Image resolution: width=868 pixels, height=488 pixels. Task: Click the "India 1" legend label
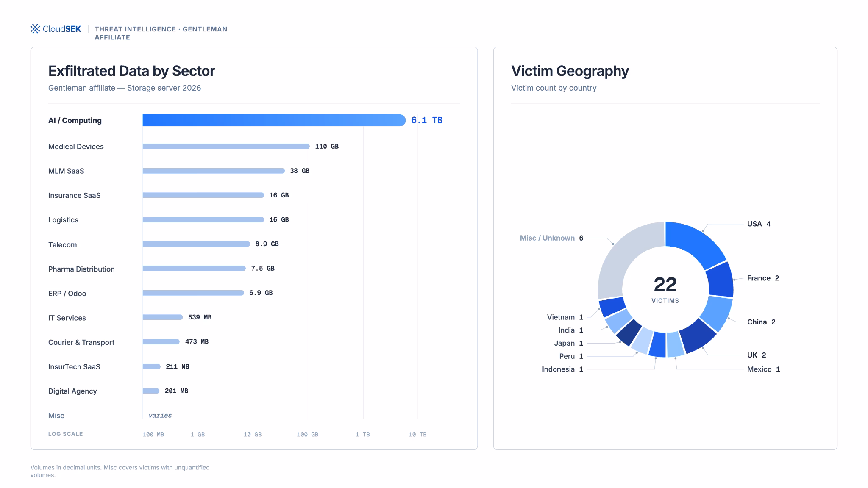tap(571, 330)
